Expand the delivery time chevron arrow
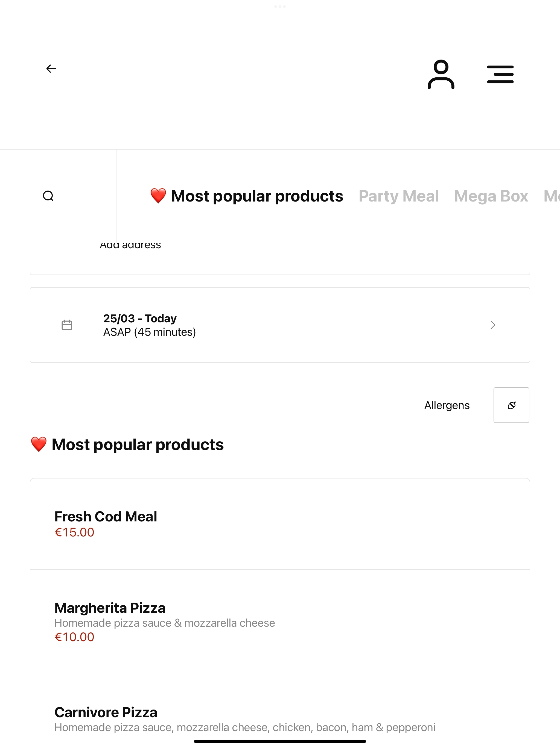 [493, 325]
